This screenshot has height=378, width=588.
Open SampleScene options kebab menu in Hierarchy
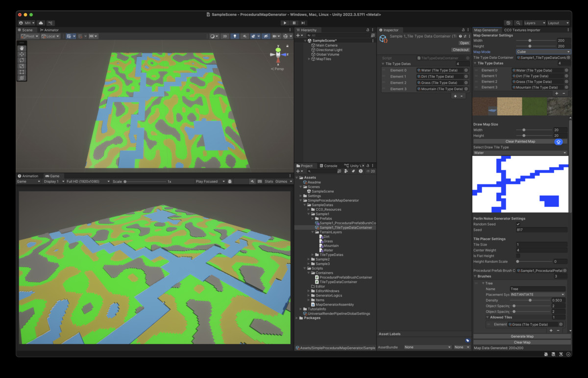(x=372, y=40)
